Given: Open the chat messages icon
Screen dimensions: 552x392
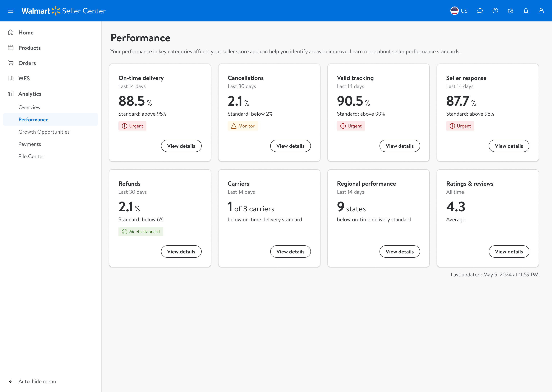Looking at the screenshot, I should pyautogui.click(x=480, y=11).
